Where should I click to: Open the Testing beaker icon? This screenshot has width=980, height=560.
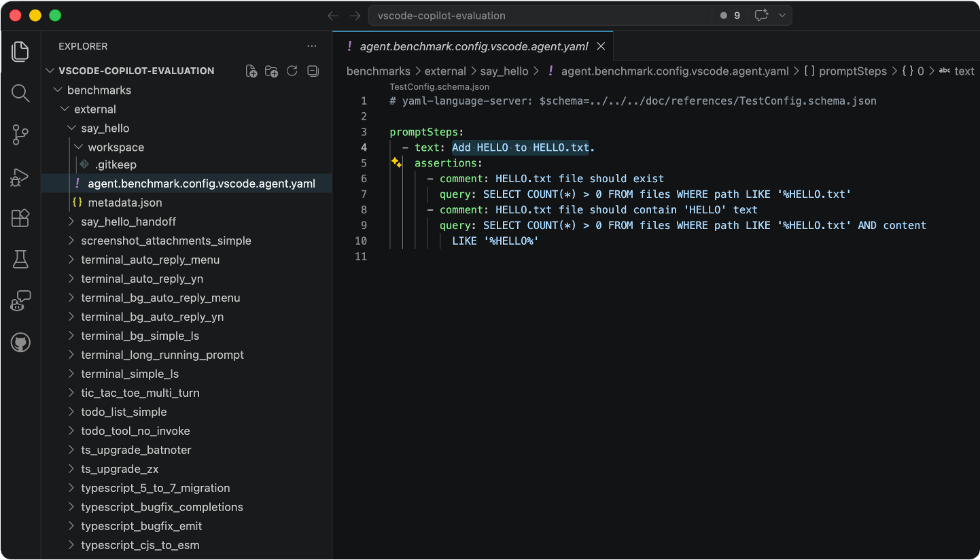click(x=20, y=259)
